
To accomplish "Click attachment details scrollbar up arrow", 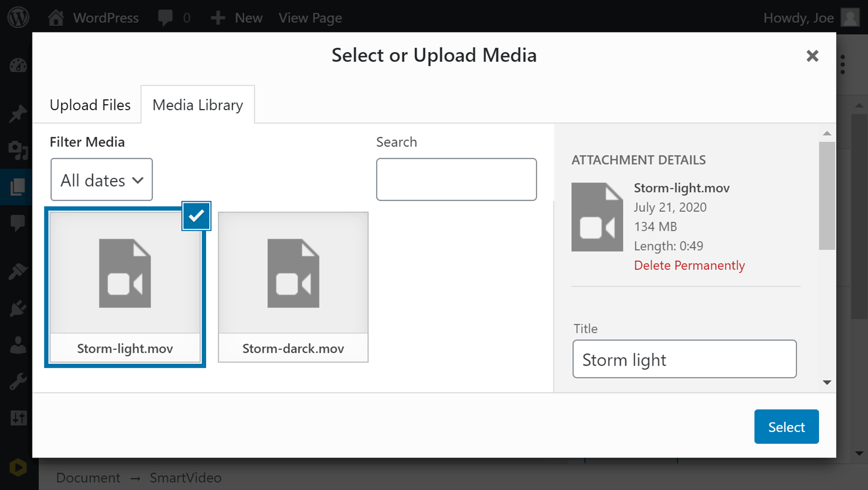I will 827,133.
